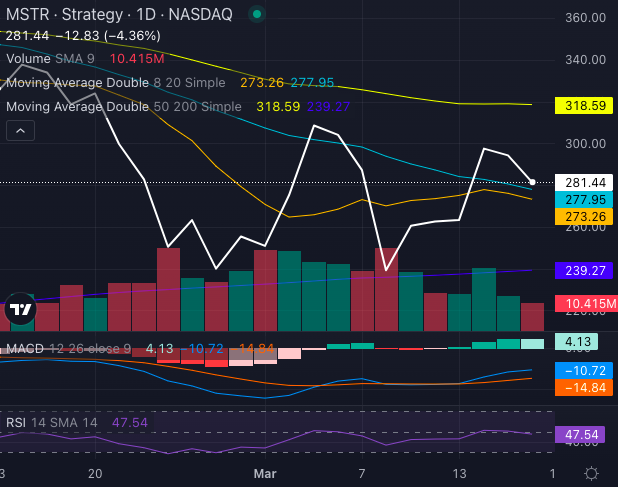Click the TradingView logo icon
Viewport: 618px width, 487px height.
coord(20,312)
